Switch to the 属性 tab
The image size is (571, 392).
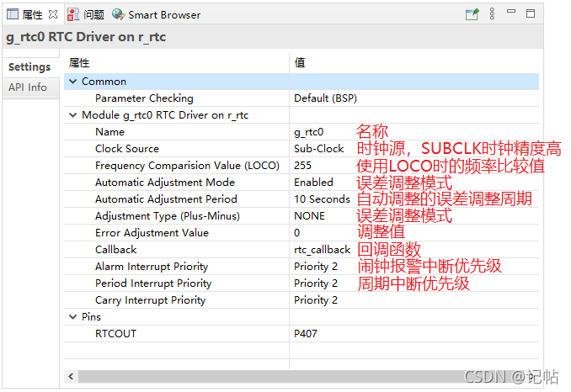[32, 14]
